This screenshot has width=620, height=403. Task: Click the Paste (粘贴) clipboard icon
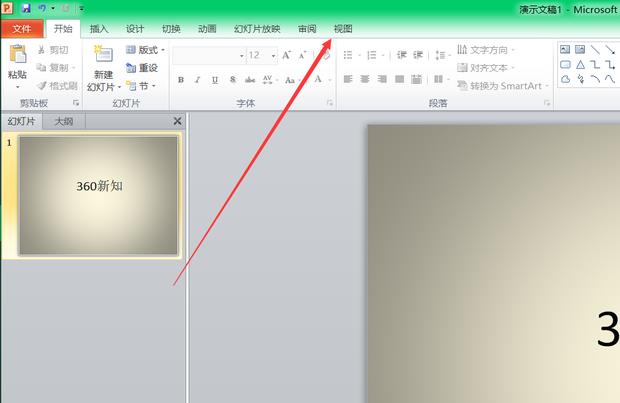coord(17,56)
